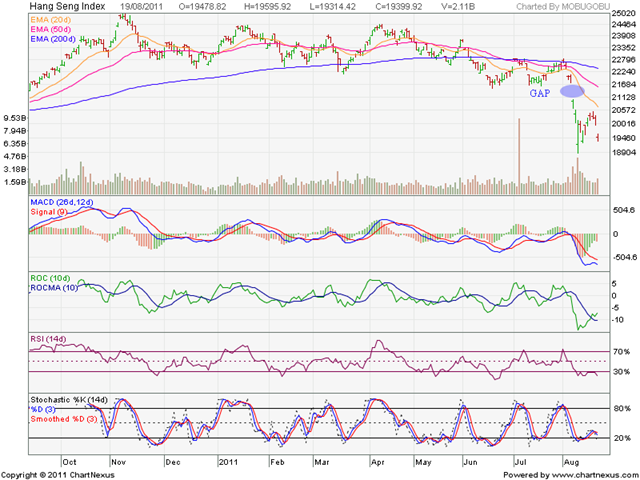Click the 0 label on MACD axis
Viewport: 640px width, 480px height.
615,234
